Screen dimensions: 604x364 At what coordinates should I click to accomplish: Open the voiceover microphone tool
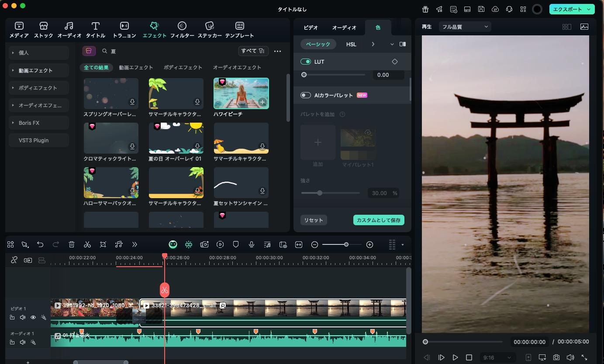tap(252, 244)
